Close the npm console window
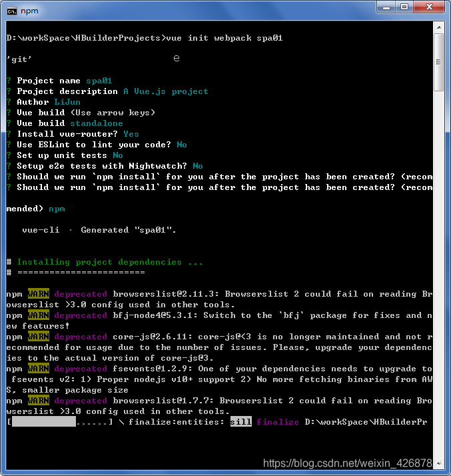Image resolution: width=451 pixels, height=476 pixels. [429, 7]
